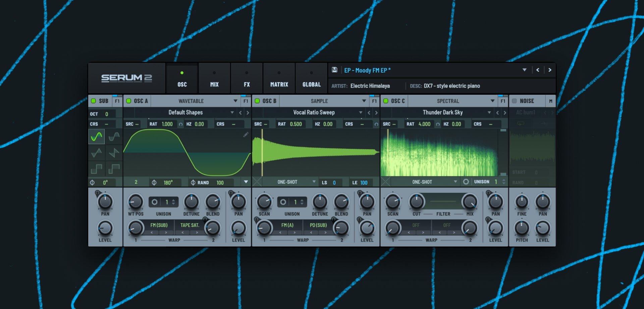Click the save preset floppy disk icon

point(334,70)
